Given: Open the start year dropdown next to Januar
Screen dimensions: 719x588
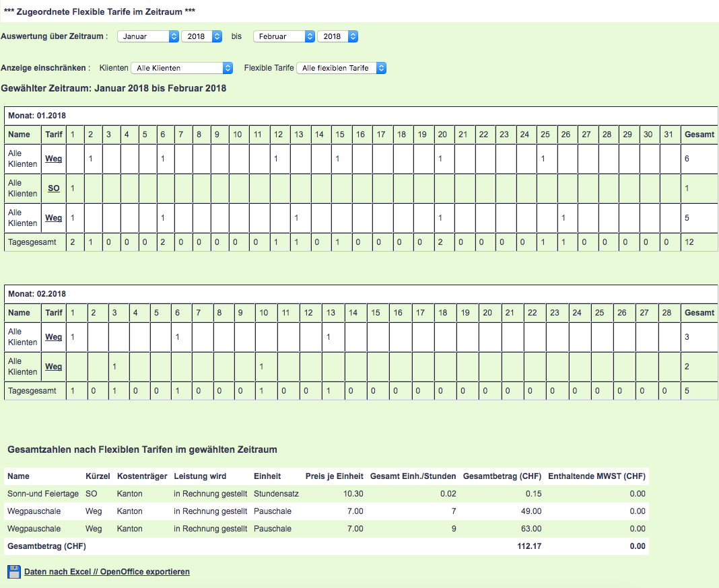Looking at the screenshot, I should tap(201, 36).
